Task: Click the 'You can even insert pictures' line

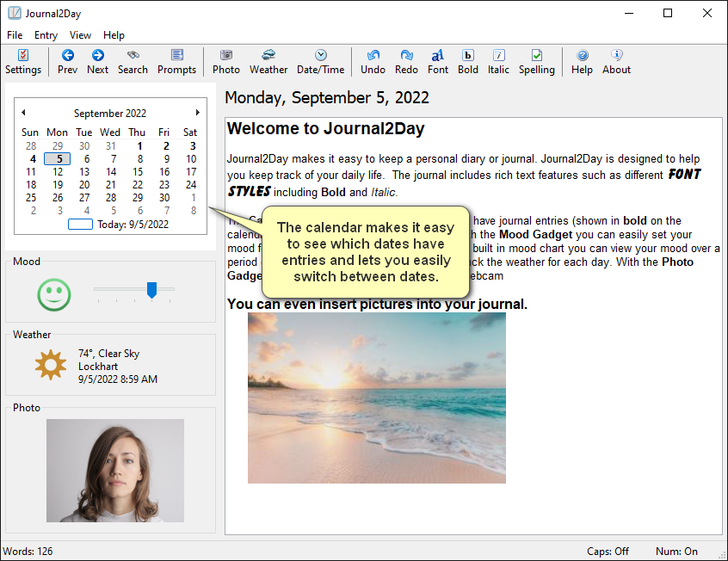Action: pos(377,305)
